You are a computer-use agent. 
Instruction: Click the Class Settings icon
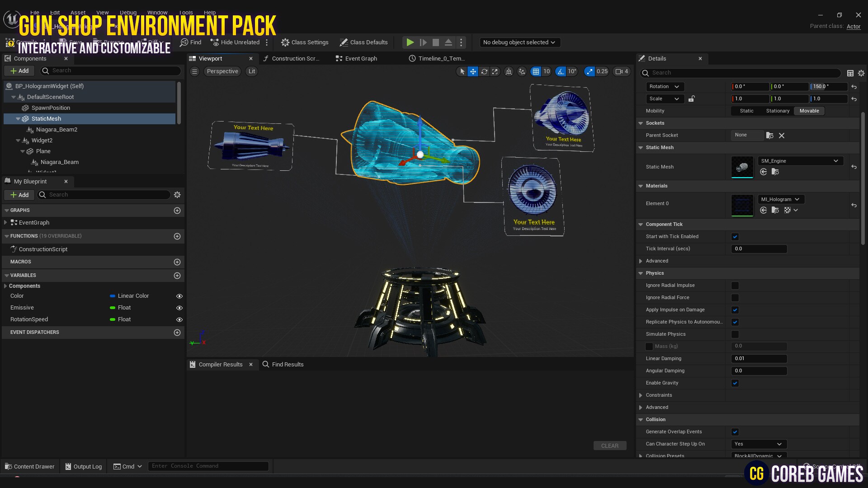[285, 42]
